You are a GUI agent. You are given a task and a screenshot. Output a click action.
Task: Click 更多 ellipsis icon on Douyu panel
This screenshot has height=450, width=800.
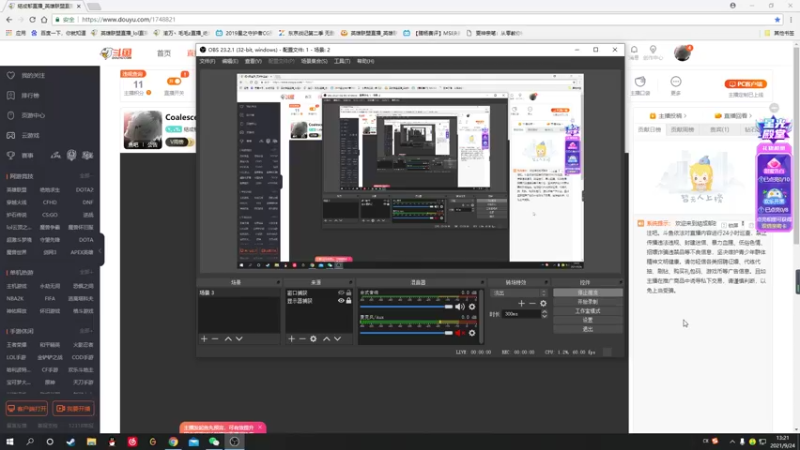pos(676,82)
